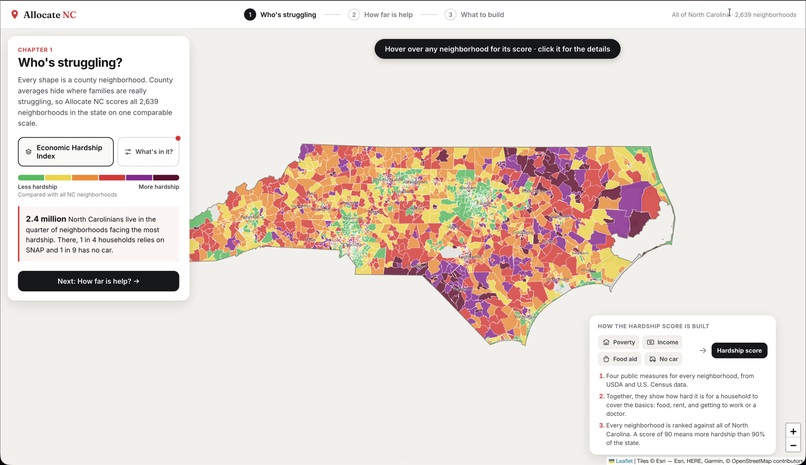Image resolution: width=806 pixels, height=465 pixels.
Task: Click the house icon in the Poverty chip
Action: 606,342
